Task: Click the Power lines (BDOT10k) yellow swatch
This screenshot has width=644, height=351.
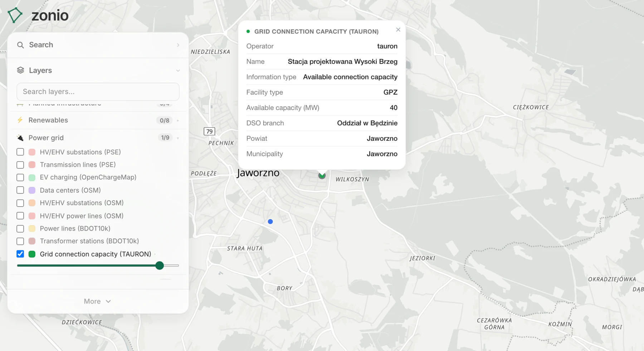Action: click(x=32, y=228)
